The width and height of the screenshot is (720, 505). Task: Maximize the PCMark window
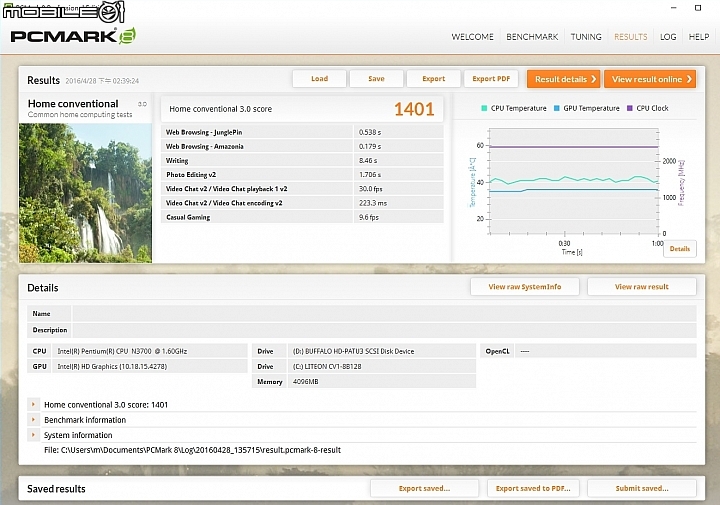pos(698,8)
